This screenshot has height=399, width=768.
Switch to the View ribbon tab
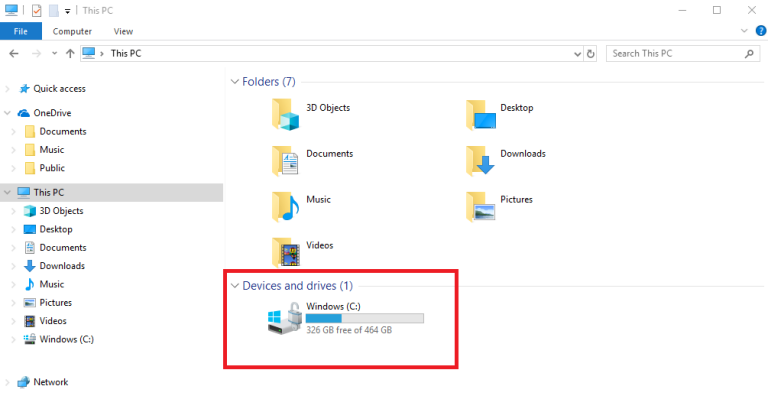click(123, 31)
